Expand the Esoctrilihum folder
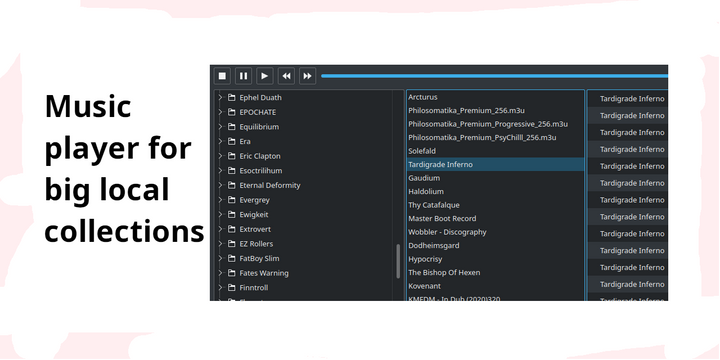 coord(220,171)
